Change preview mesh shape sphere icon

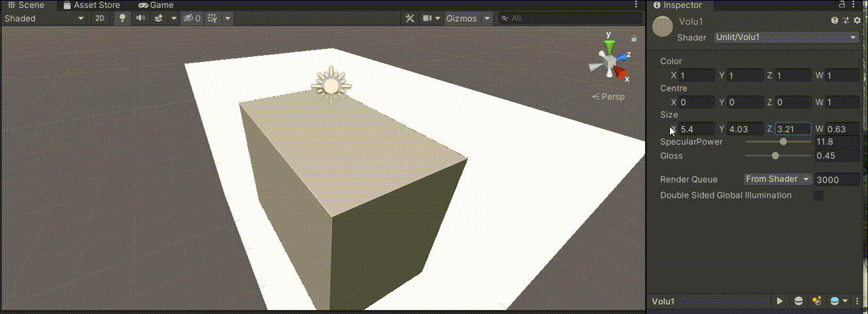point(799,301)
